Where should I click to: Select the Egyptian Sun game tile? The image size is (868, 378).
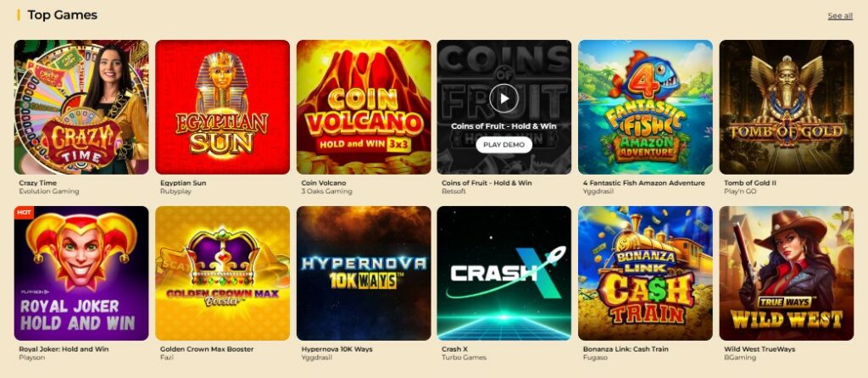(x=223, y=107)
